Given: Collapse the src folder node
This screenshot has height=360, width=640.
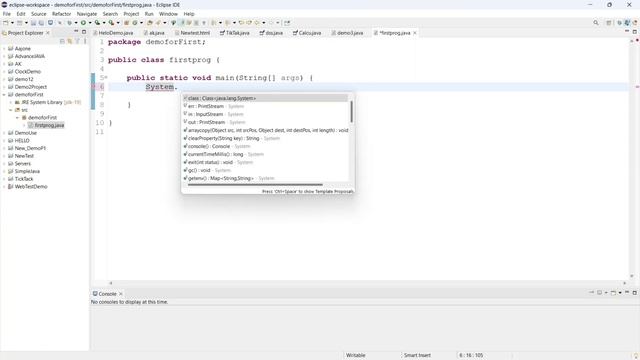Looking at the screenshot, I should (x=11, y=110).
